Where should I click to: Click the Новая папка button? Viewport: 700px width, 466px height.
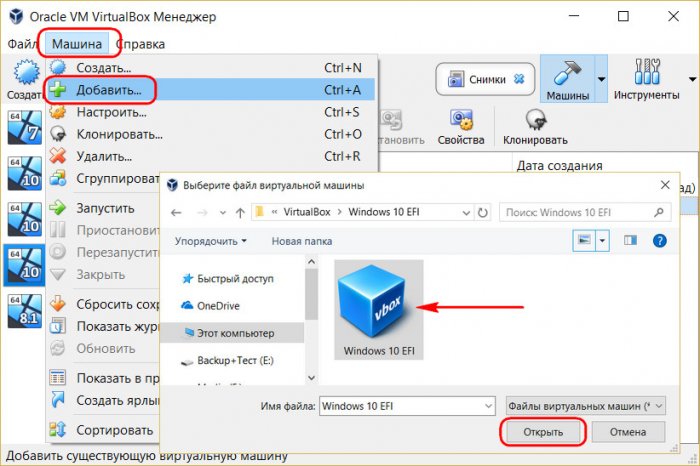[x=302, y=241]
